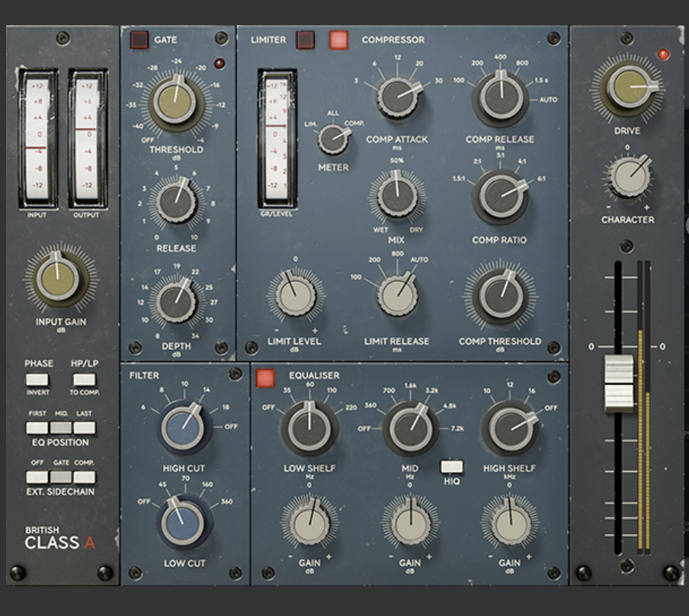Click the Mid Gain knob

click(x=410, y=524)
